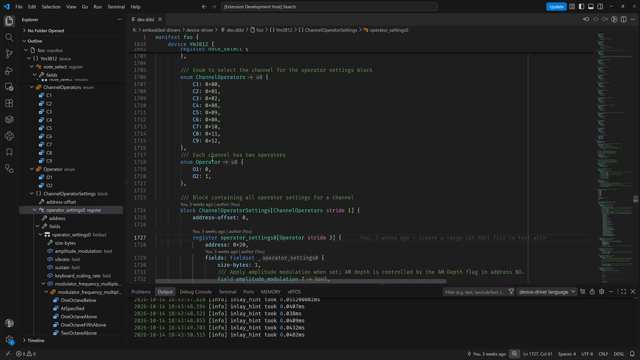Select C5 enum member in outline

click(x=49, y=128)
